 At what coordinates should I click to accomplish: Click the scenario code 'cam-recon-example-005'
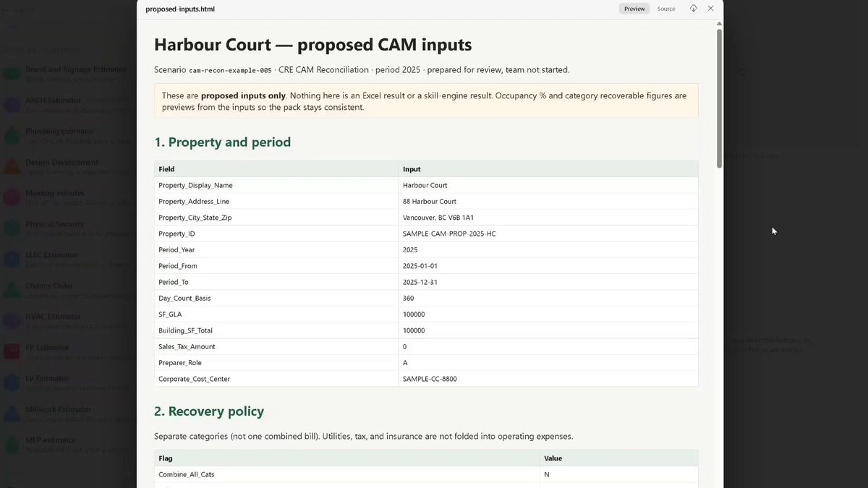click(x=230, y=70)
